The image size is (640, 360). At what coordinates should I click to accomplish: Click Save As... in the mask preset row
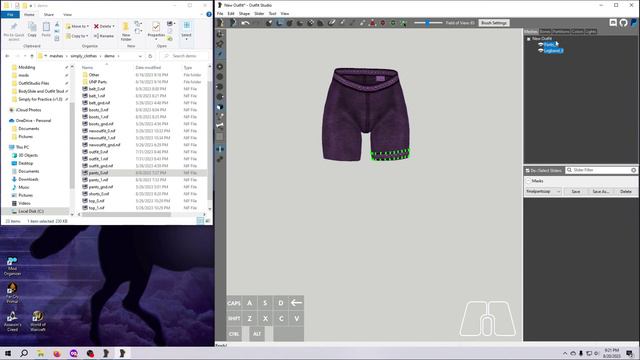600,191
